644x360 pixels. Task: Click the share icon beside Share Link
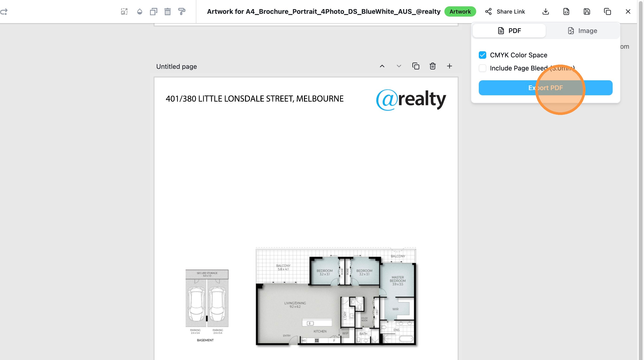pos(488,11)
